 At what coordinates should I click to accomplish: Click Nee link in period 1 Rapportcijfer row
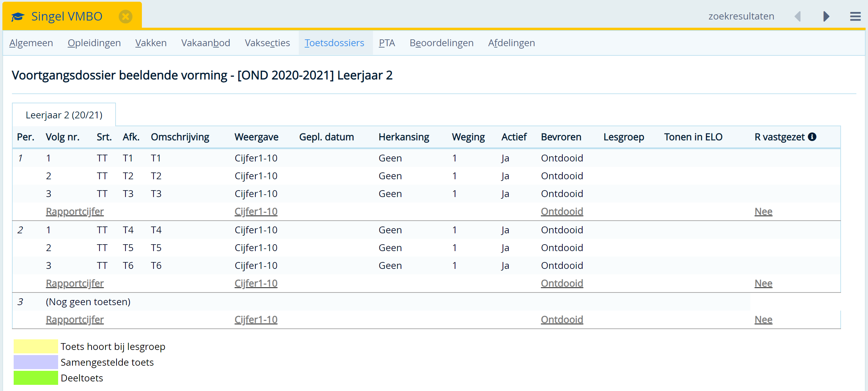coord(763,211)
